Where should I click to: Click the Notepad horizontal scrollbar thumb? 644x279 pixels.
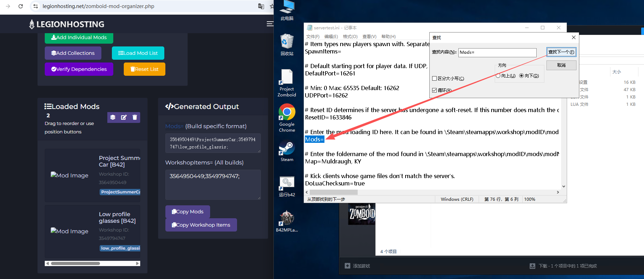pyautogui.click(x=334, y=192)
